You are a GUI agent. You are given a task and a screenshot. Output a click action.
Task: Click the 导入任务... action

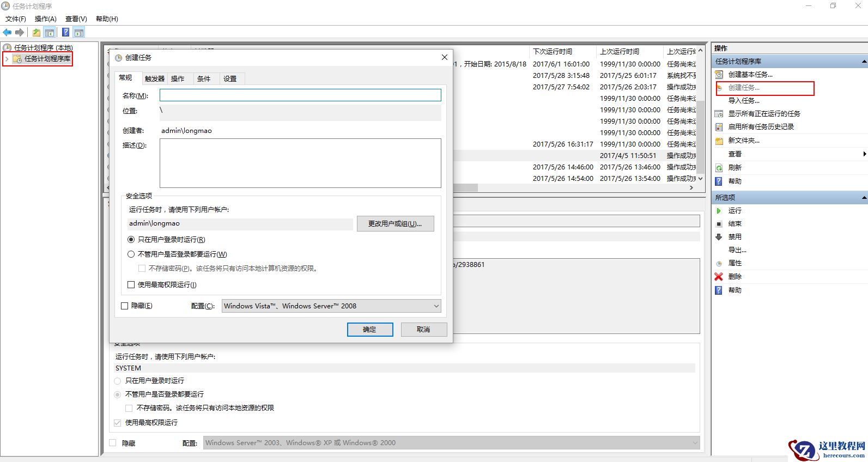[744, 100]
